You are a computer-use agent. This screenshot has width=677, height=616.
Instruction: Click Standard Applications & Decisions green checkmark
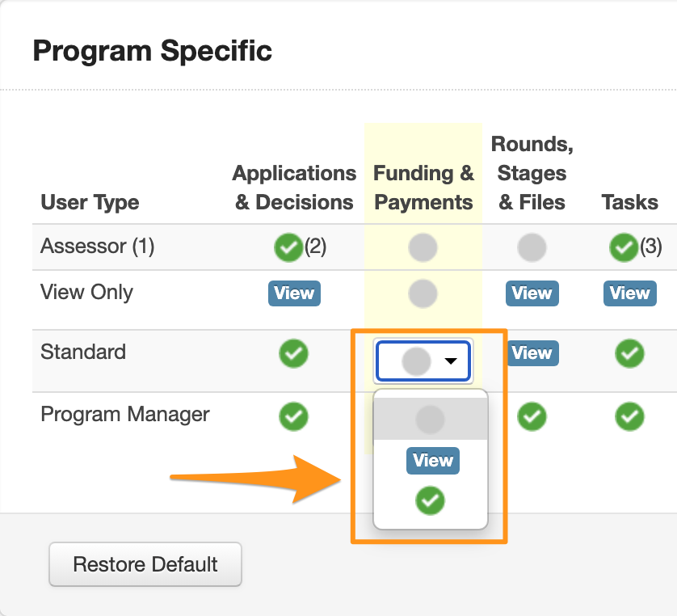[293, 353]
